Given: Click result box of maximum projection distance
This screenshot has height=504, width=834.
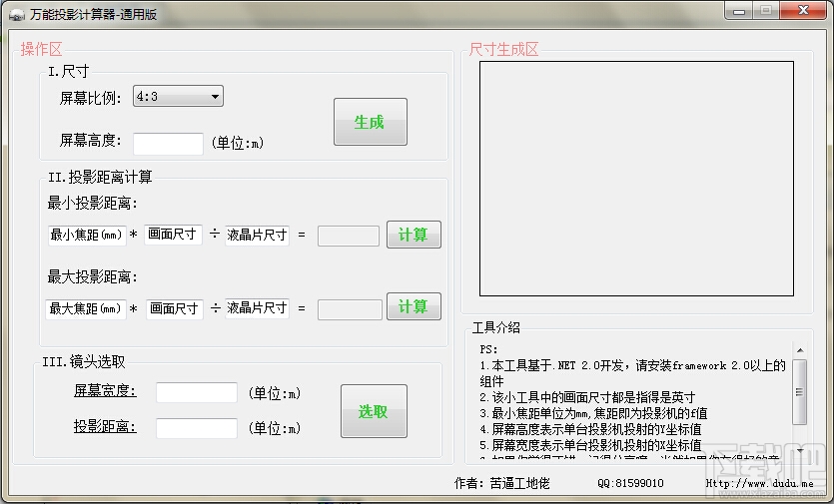Looking at the screenshot, I should click(x=350, y=310).
